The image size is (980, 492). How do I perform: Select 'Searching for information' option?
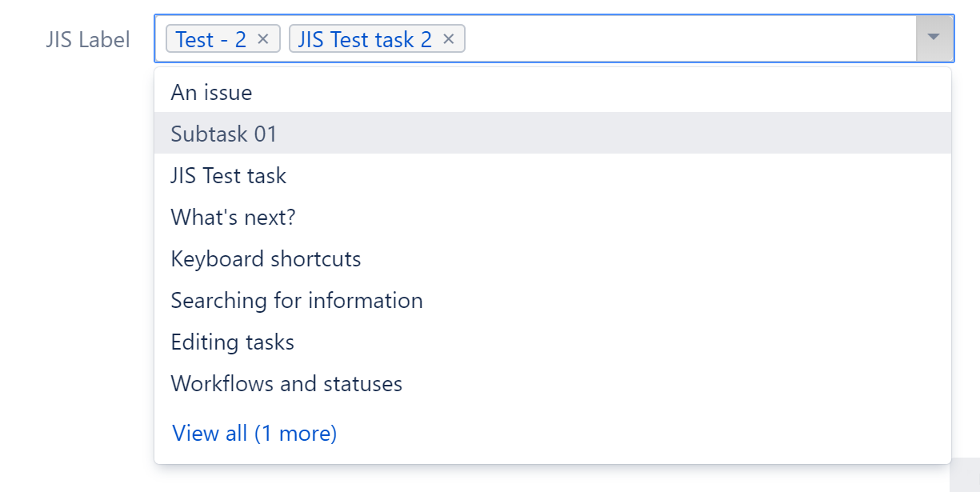pos(296,301)
